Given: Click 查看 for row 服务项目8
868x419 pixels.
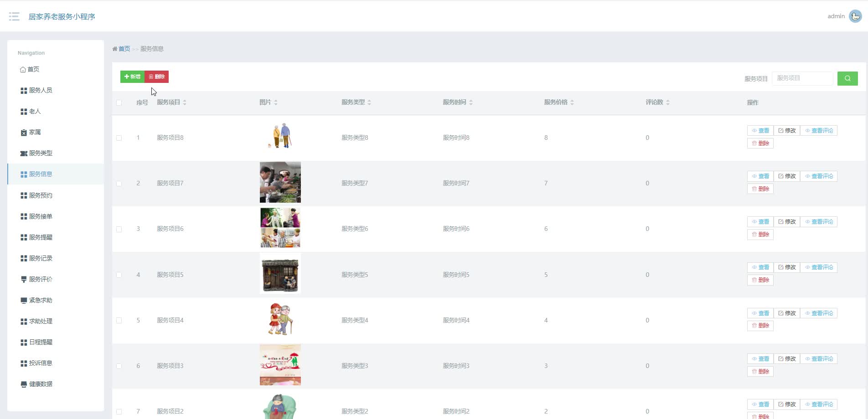Looking at the screenshot, I should coord(760,131).
